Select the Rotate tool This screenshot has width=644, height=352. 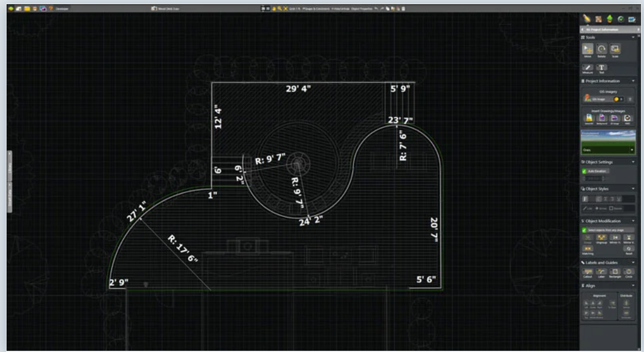[x=601, y=49]
